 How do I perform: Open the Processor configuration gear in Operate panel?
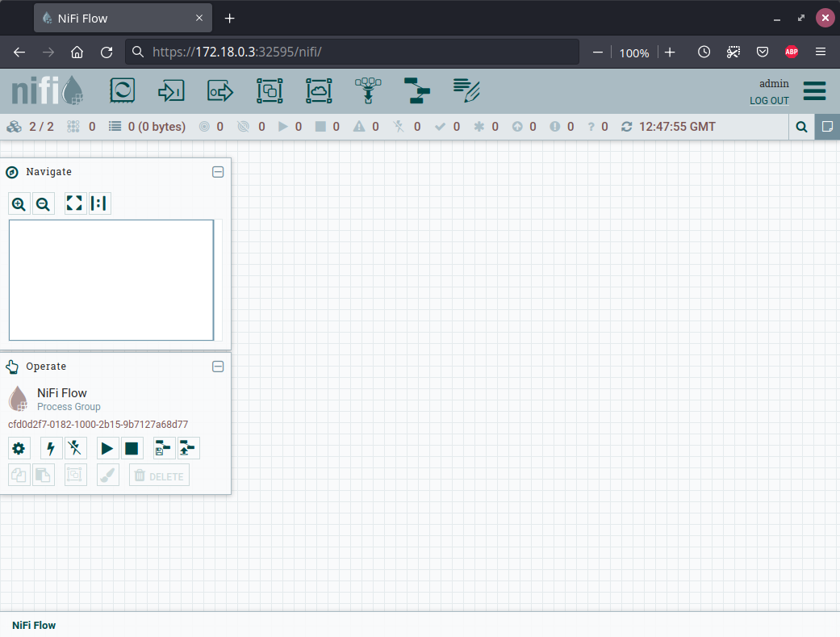click(19, 448)
